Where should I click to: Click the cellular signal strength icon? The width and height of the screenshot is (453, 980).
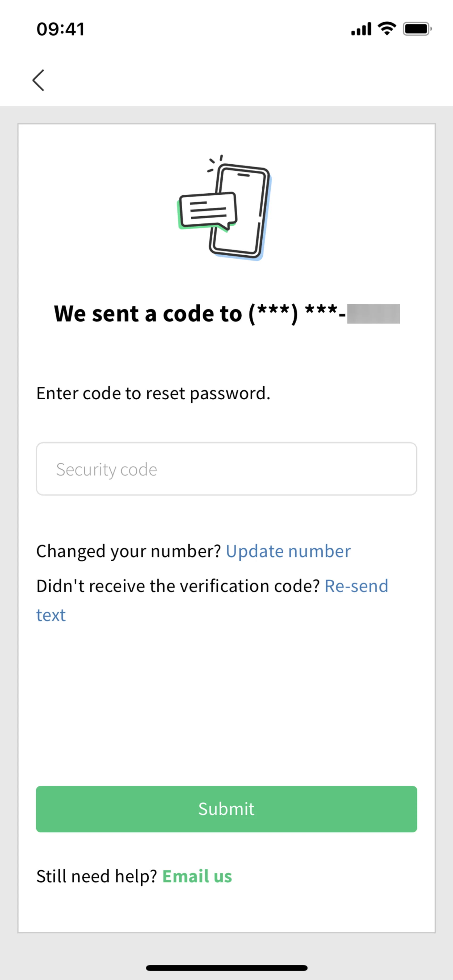click(361, 29)
